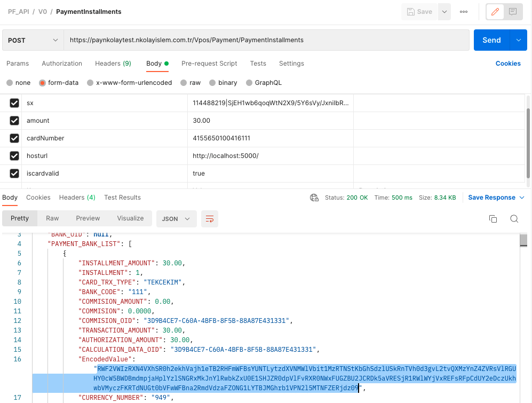Image resolution: width=532 pixels, height=403 pixels.
Task: Switch to the Pre-request Script tab
Action: pos(209,64)
